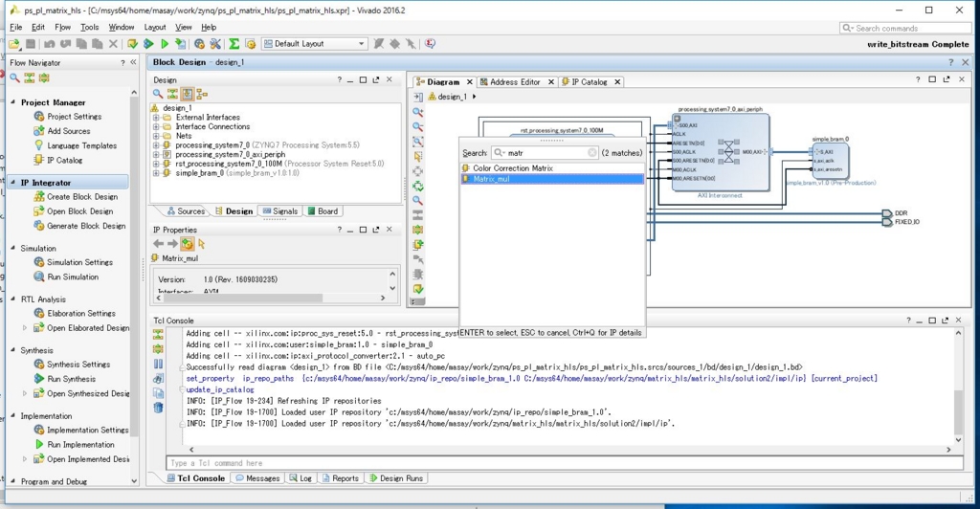This screenshot has height=509, width=980.
Task: Expand Interface Connections tree node
Action: pyautogui.click(x=156, y=127)
